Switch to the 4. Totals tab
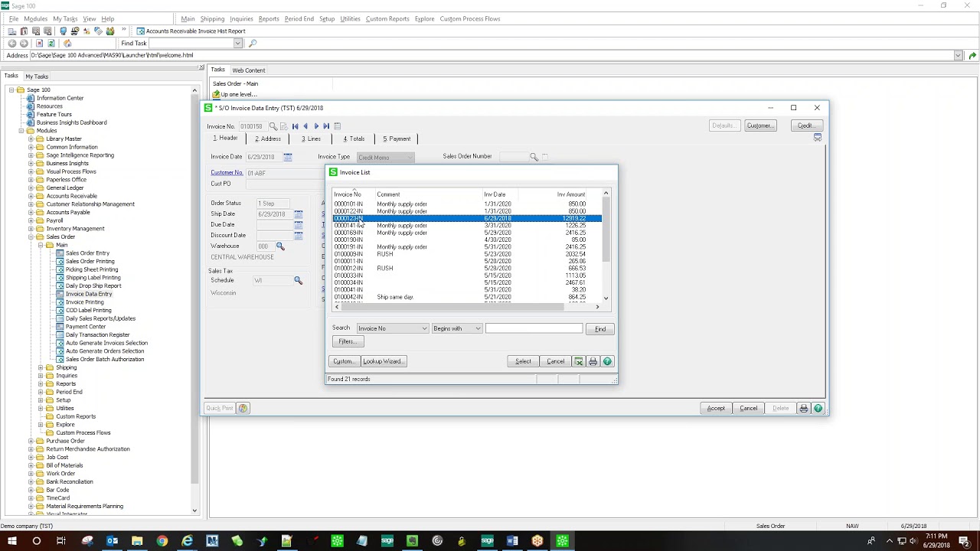This screenshot has width=980, height=551. tap(354, 139)
